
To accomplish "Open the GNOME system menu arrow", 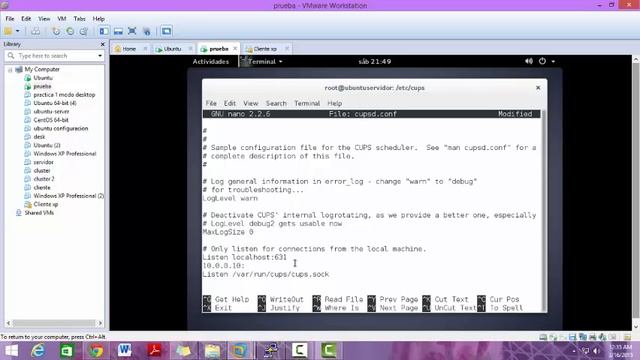I will 553,62.
